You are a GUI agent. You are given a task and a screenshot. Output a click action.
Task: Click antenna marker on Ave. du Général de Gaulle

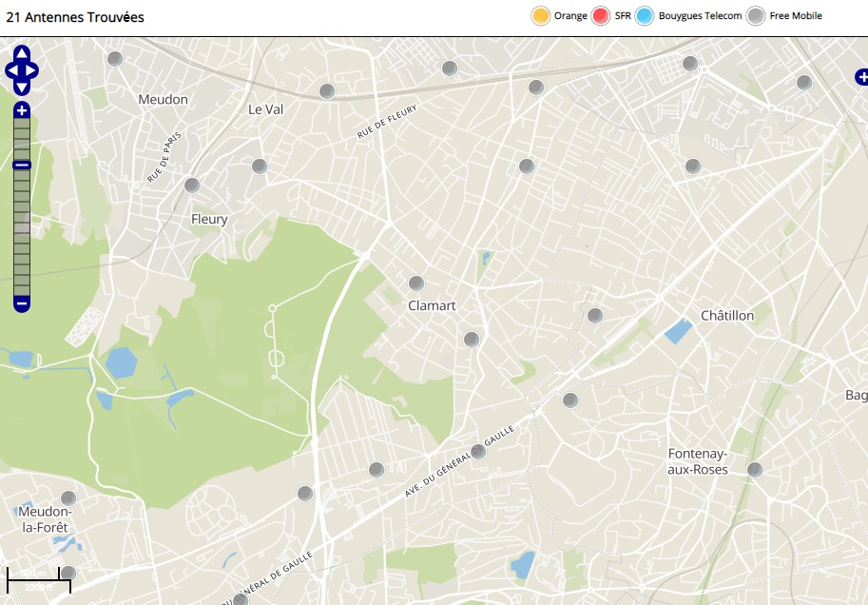pos(478,452)
